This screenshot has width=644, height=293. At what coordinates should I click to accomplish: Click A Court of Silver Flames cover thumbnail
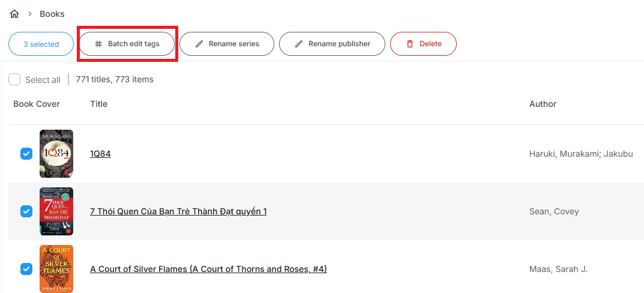pyautogui.click(x=56, y=269)
